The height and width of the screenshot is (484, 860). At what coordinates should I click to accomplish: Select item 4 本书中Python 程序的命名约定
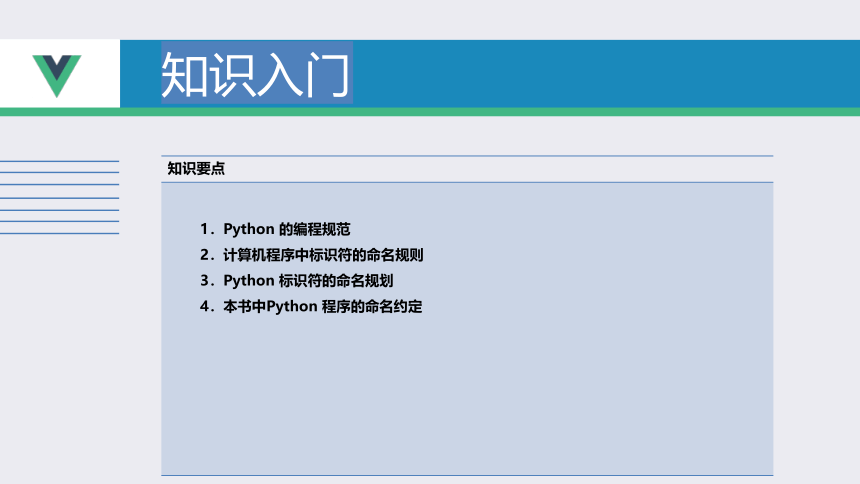point(311,306)
